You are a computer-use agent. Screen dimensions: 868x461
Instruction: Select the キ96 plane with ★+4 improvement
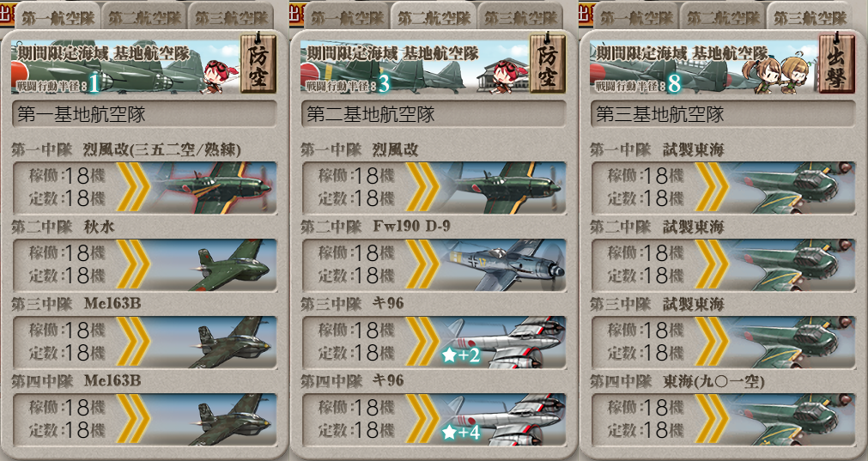pos(504,420)
